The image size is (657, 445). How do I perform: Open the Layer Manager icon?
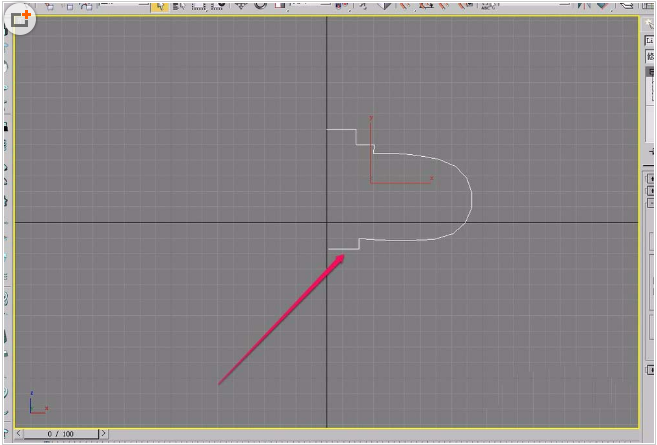click(x=627, y=6)
